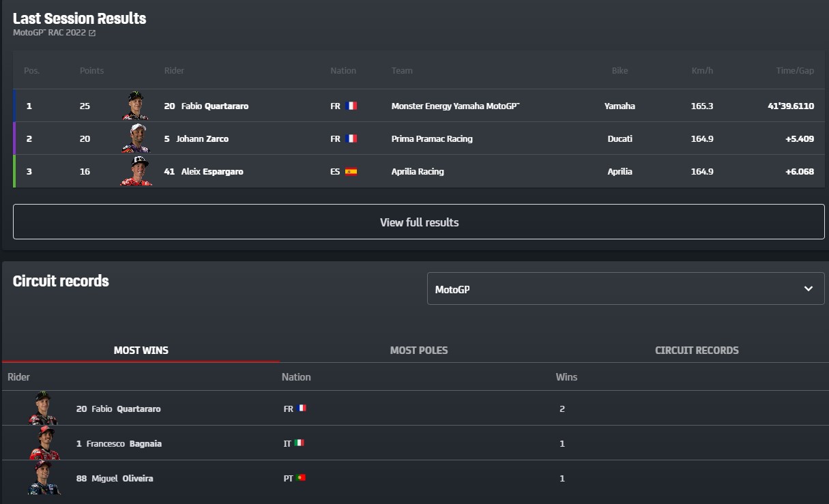Click French flag in Johann Zarco's row
The image size is (829, 504).
point(351,138)
